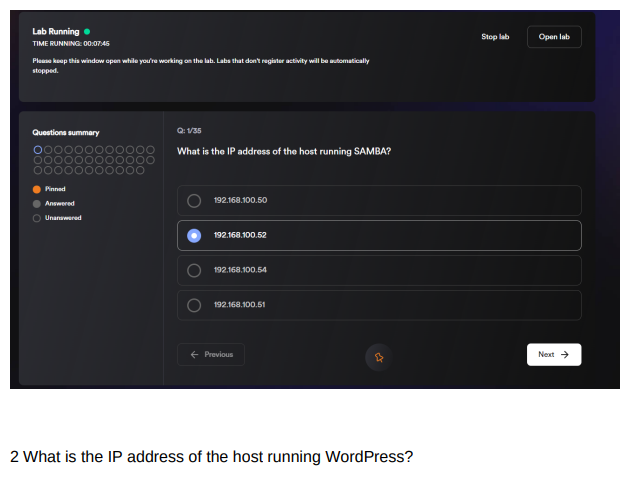This screenshot has width=620, height=483.
Task: Click the Q: 1/35 question counter
Action: (x=188, y=131)
